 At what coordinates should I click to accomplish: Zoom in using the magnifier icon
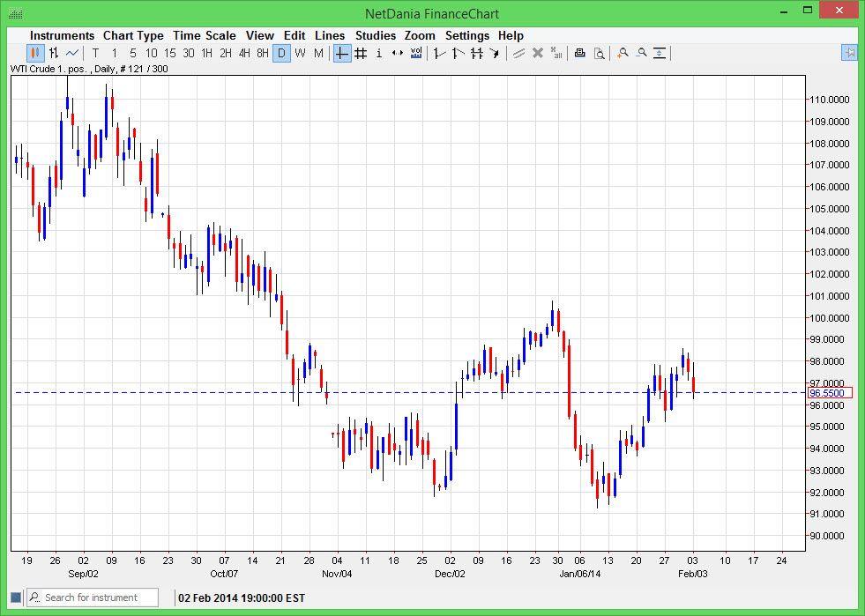pyautogui.click(x=623, y=54)
